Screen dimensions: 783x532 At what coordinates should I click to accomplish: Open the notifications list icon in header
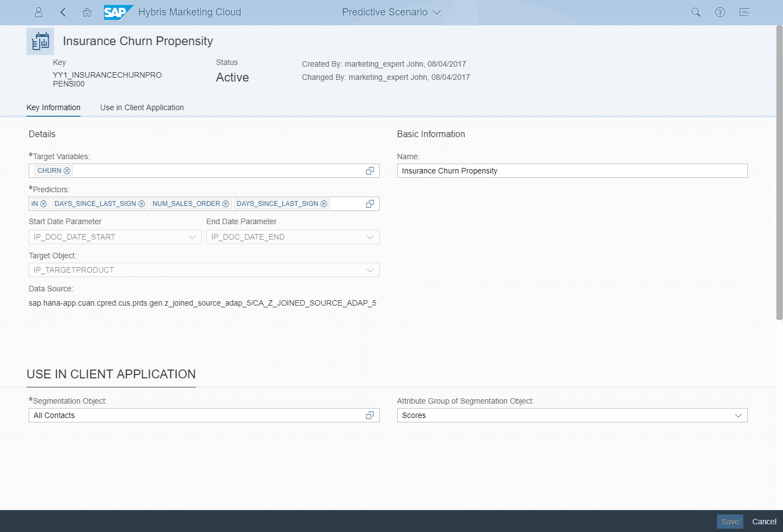pos(744,12)
